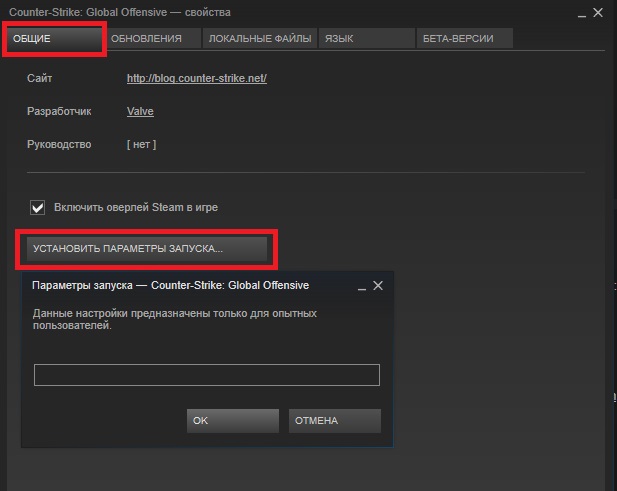Open the blog.counter-strike.net website link
The height and width of the screenshot is (491, 617).
tap(196, 78)
